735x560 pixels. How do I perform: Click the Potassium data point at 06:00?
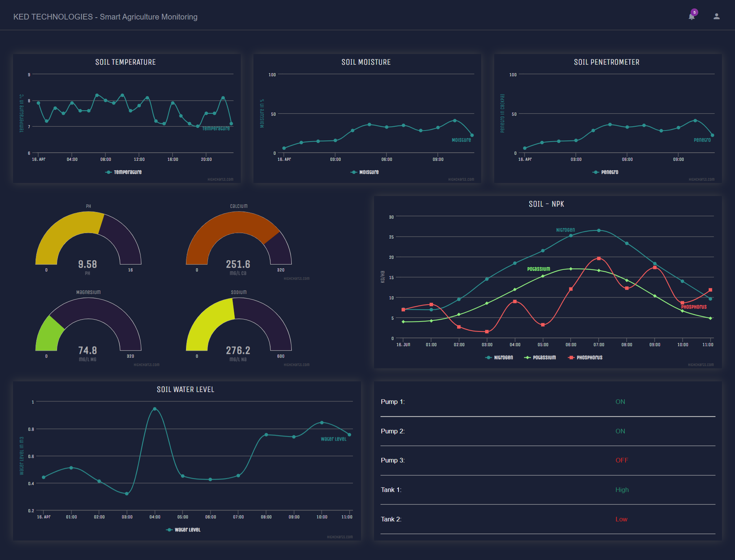(x=571, y=269)
